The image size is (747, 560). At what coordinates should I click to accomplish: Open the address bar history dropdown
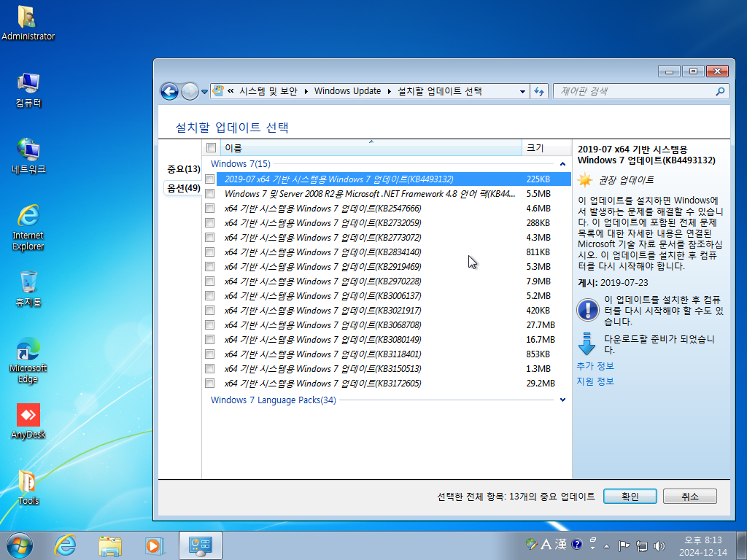[522, 91]
